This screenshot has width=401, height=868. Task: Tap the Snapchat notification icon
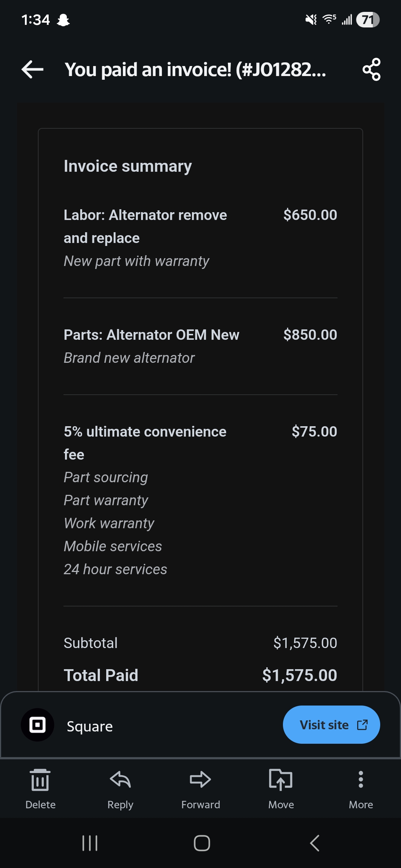(x=63, y=20)
